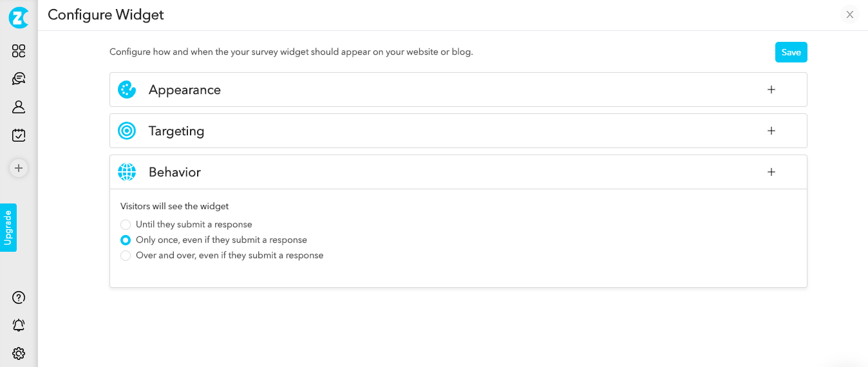This screenshot has height=367, width=868.
Task: Toggle the Behavior section plus sign
Action: [x=771, y=172]
